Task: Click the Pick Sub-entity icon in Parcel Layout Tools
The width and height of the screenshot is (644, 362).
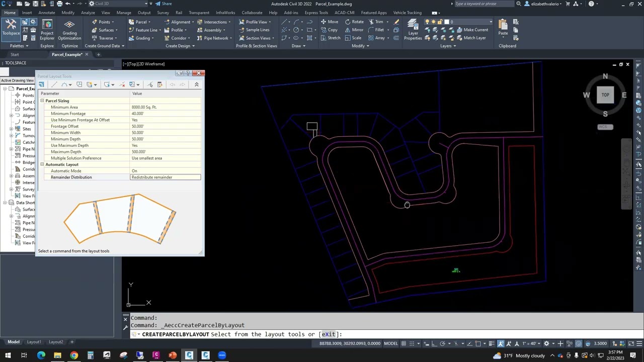Action: [150, 84]
